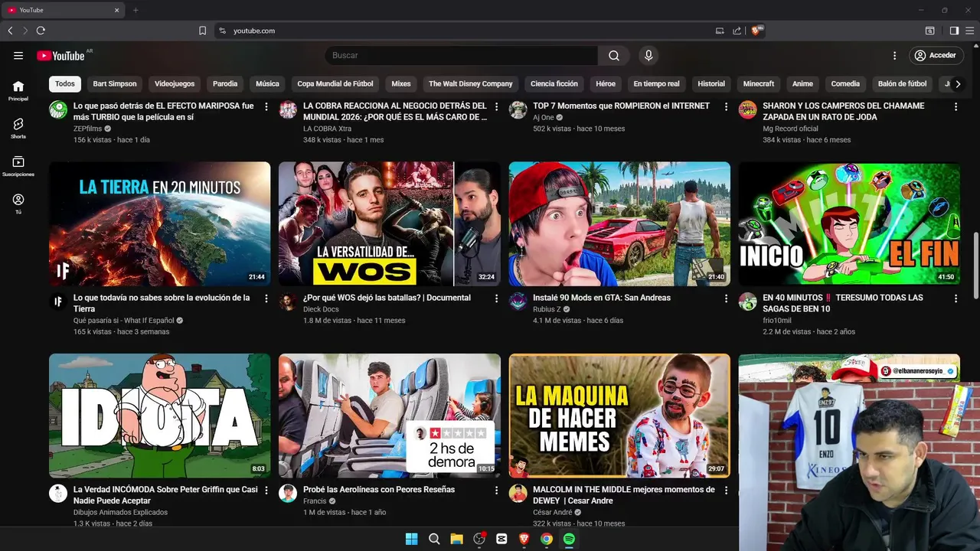
Task: Show more category chips with right arrow
Action: coord(958,84)
